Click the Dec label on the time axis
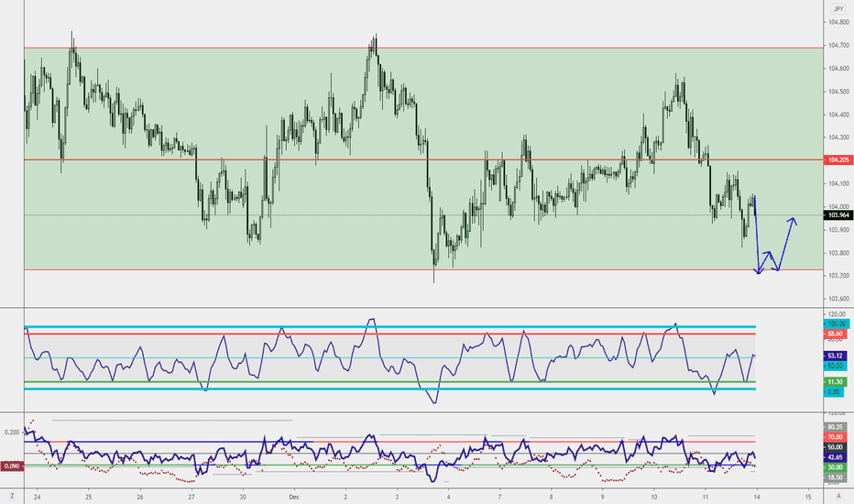 pos(294,497)
